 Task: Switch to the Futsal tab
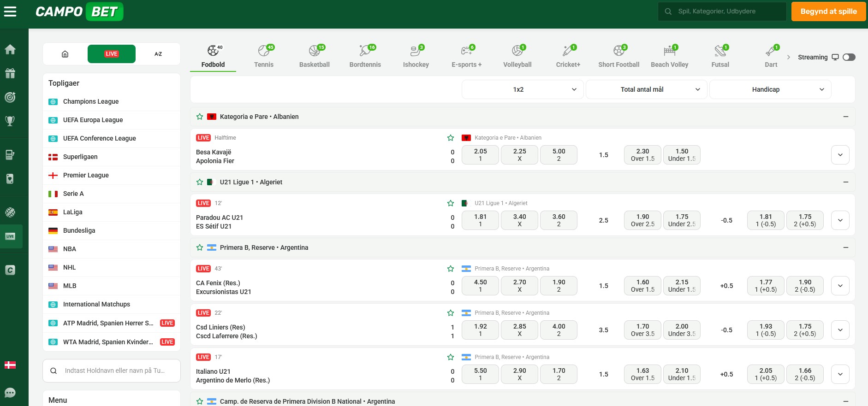pyautogui.click(x=720, y=57)
